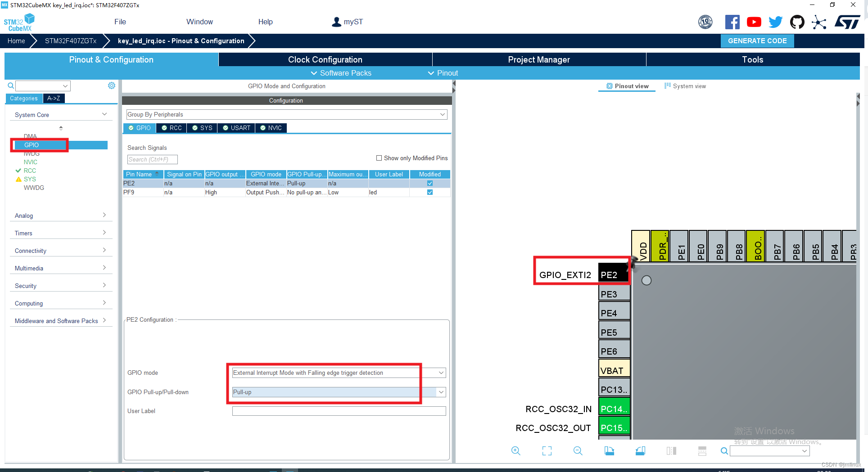Sort by Pin Name column header

[x=143, y=174]
